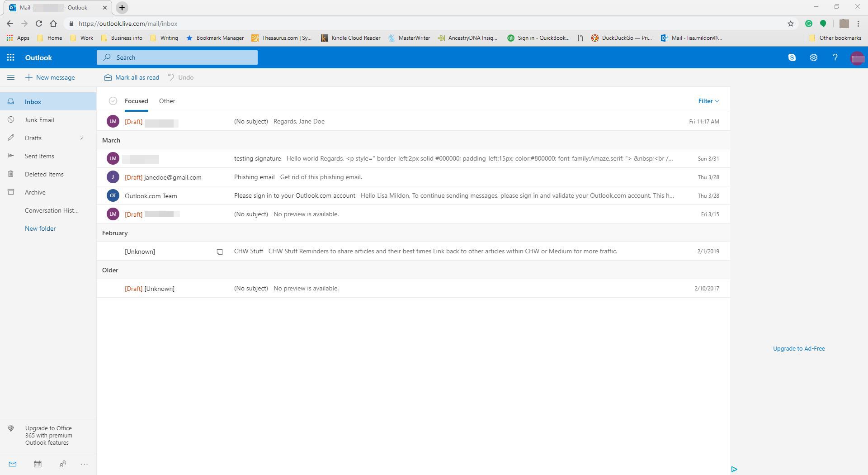Select LM avatar on testing signature email

(113, 158)
